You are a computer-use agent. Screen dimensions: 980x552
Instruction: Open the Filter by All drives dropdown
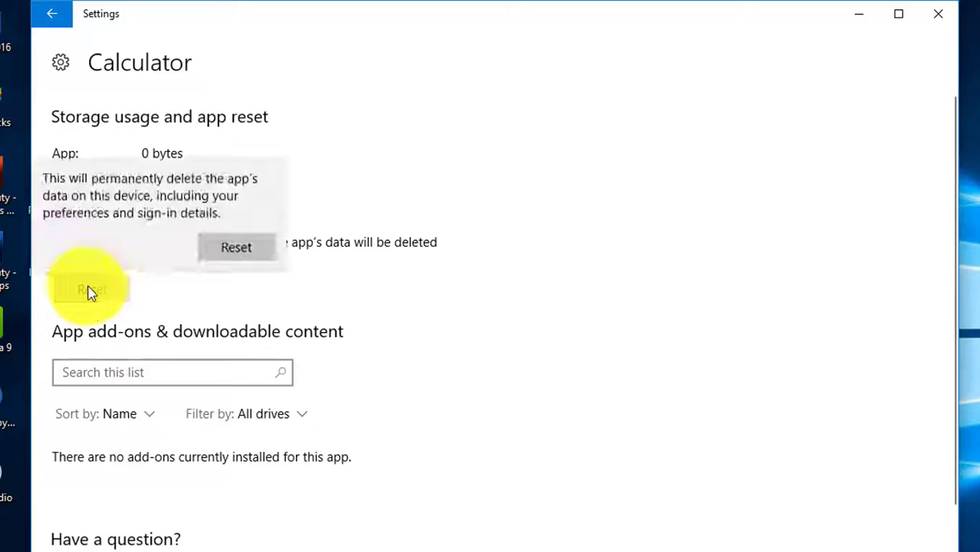click(x=246, y=414)
